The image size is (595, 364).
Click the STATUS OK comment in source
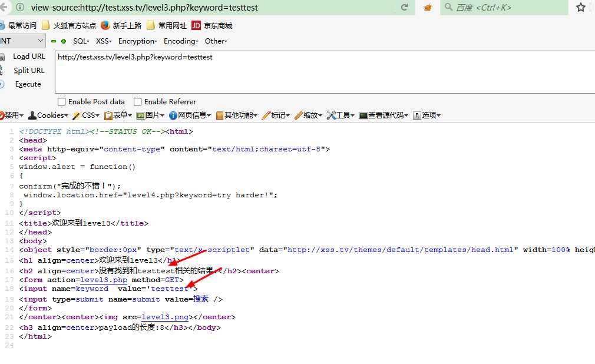pos(128,131)
